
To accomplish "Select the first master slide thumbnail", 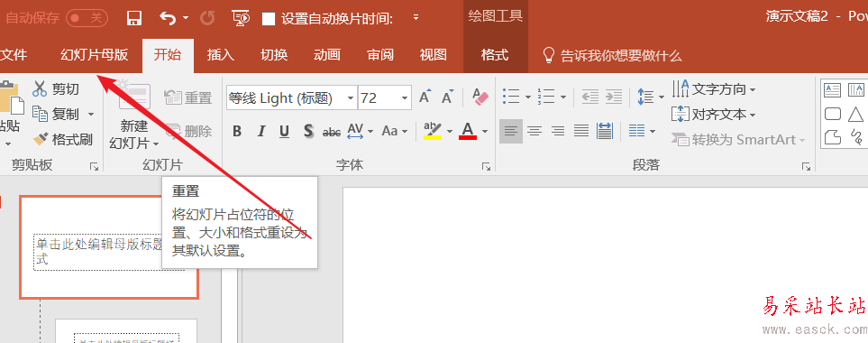I will coord(109,247).
